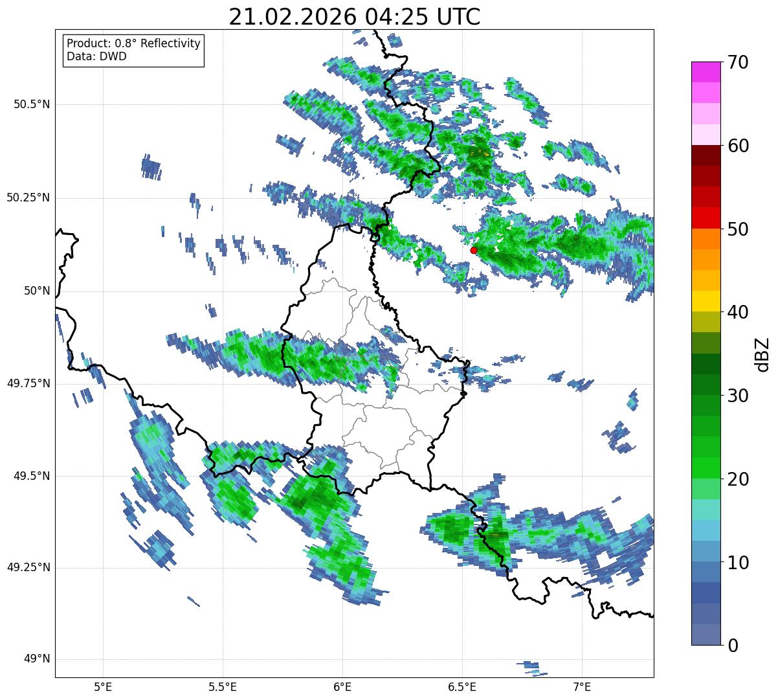Screen dimensions: 778x700
Task: Click the orange colorbar segment below 50
Action: click(706, 239)
